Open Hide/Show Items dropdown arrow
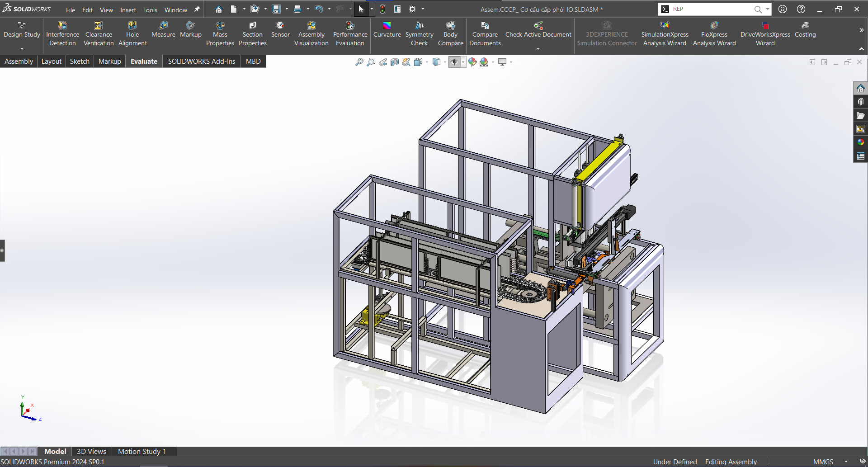868x467 pixels. coord(463,62)
